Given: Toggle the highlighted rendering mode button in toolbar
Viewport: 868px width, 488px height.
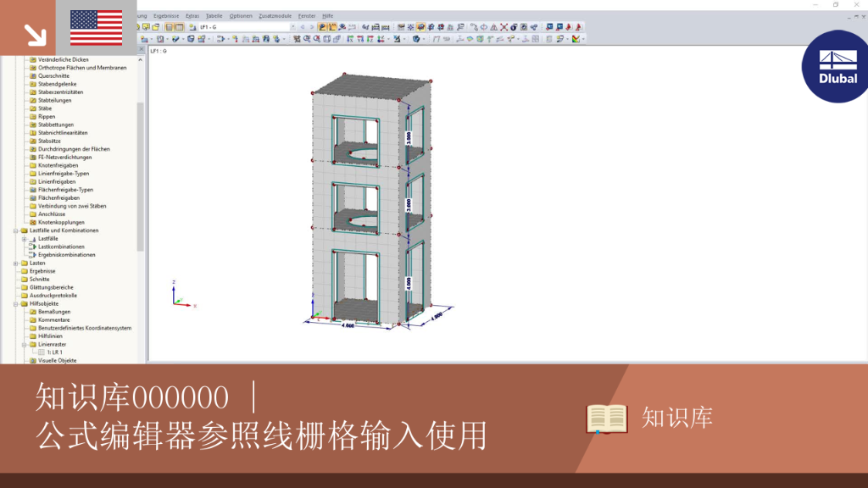Looking at the screenshot, I should (x=420, y=26).
